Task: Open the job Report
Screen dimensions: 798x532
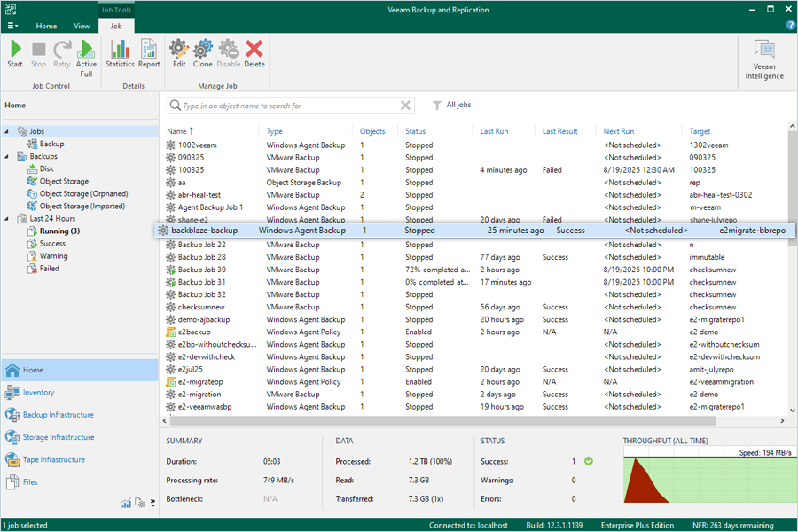Action: [x=149, y=54]
